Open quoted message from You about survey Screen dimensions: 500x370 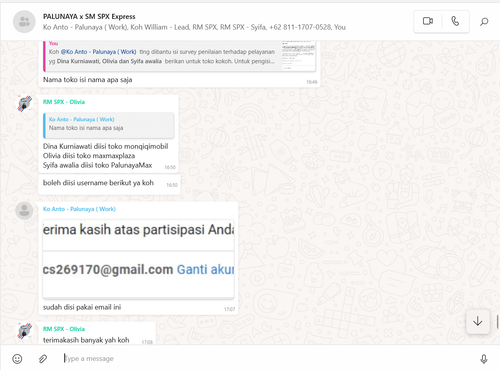pyautogui.click(x=180, y=56)
